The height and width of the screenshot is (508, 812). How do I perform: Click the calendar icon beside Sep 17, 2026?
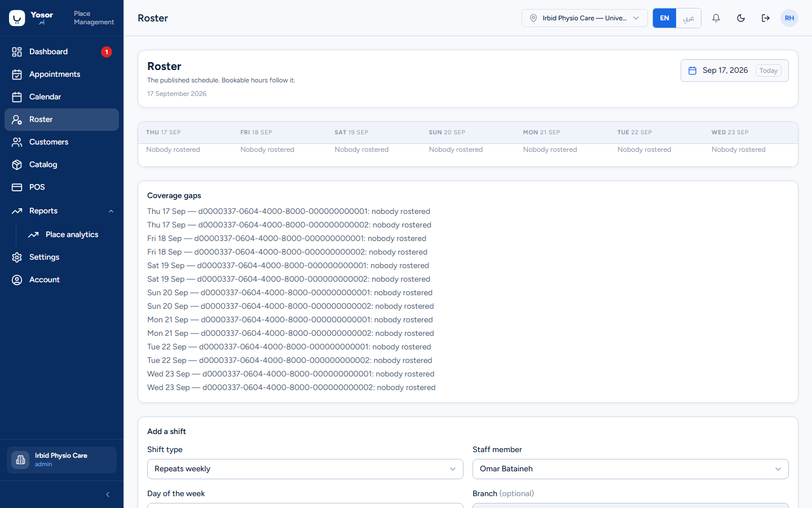coord(692,71)
